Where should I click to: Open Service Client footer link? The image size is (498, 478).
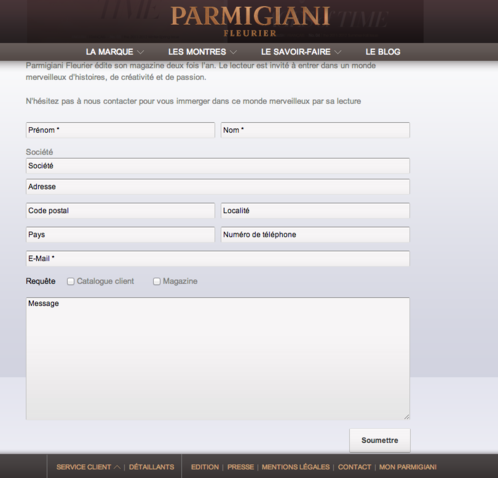[x=84, y=467]
